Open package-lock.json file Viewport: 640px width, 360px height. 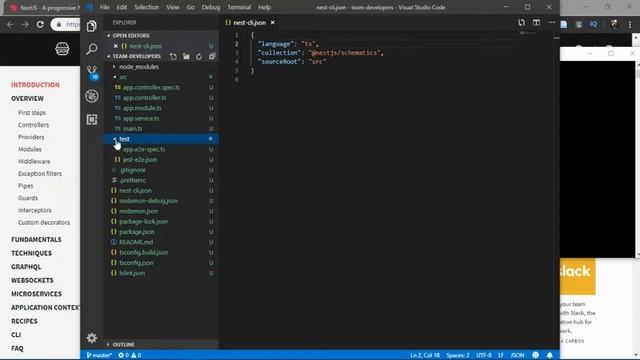click(143, 221)
